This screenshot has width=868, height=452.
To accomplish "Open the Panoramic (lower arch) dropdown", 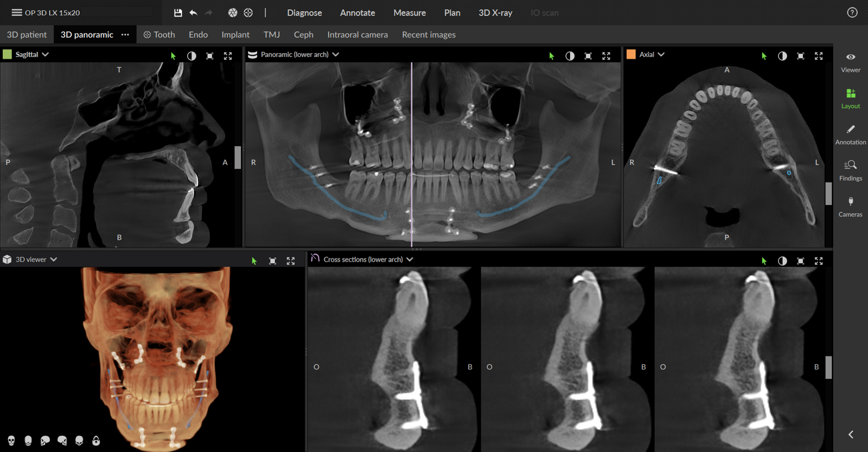I will coord(336,55).
